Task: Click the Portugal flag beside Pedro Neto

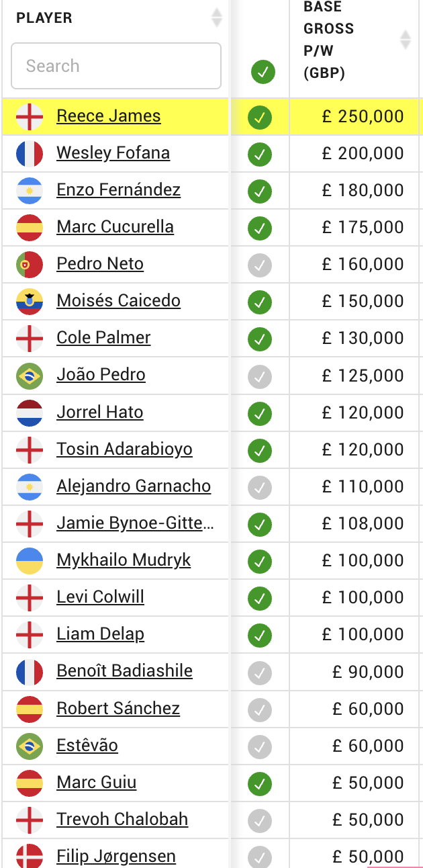Action: (30, 265)
